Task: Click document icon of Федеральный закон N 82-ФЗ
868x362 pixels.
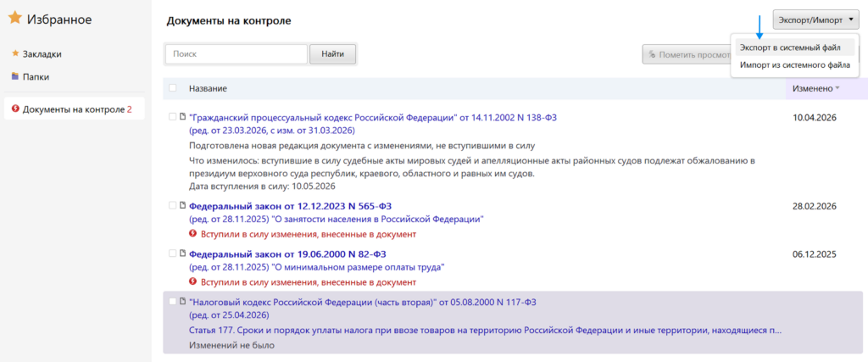Action: coord(182,253)
